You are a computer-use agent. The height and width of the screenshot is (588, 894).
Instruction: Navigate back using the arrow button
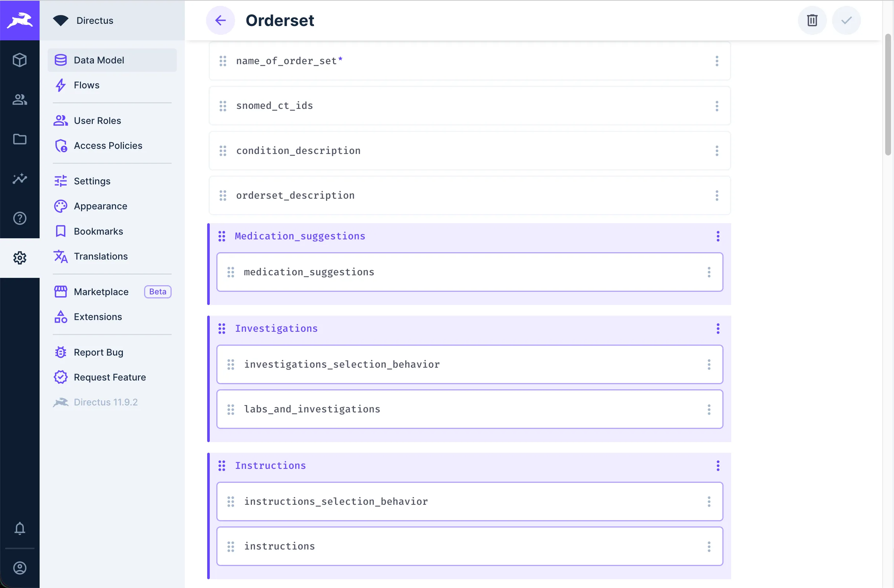pyautogui.click(x=220, y=20)
